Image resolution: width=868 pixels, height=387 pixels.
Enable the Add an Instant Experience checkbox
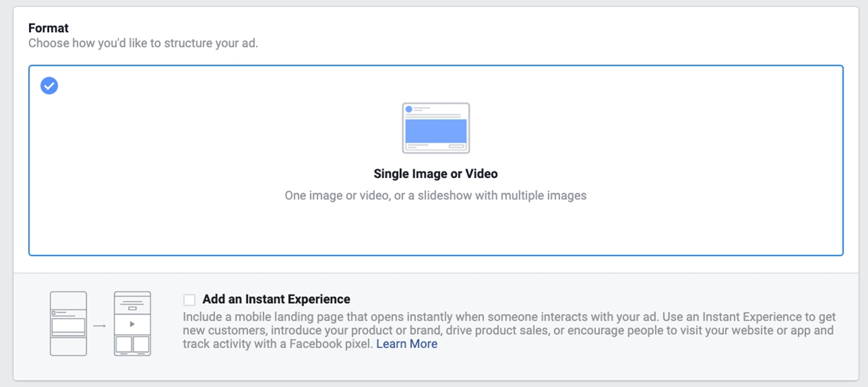[190, 299]
